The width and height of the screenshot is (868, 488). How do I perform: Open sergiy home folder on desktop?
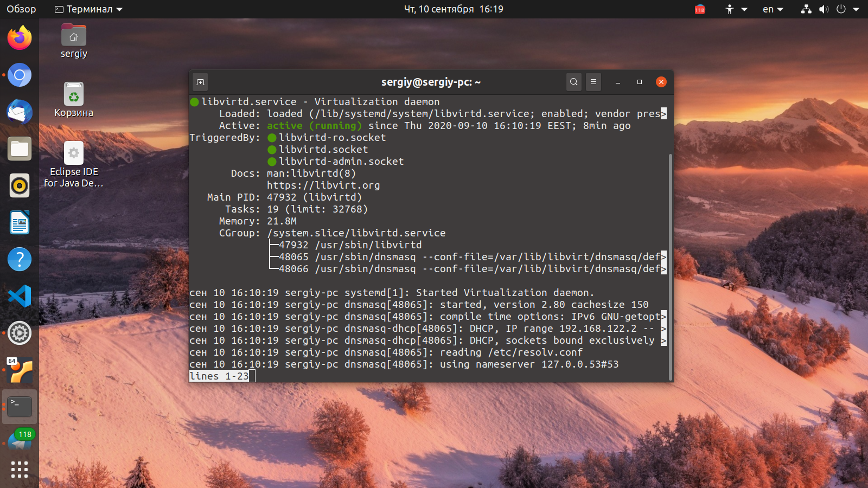[74, 41]
